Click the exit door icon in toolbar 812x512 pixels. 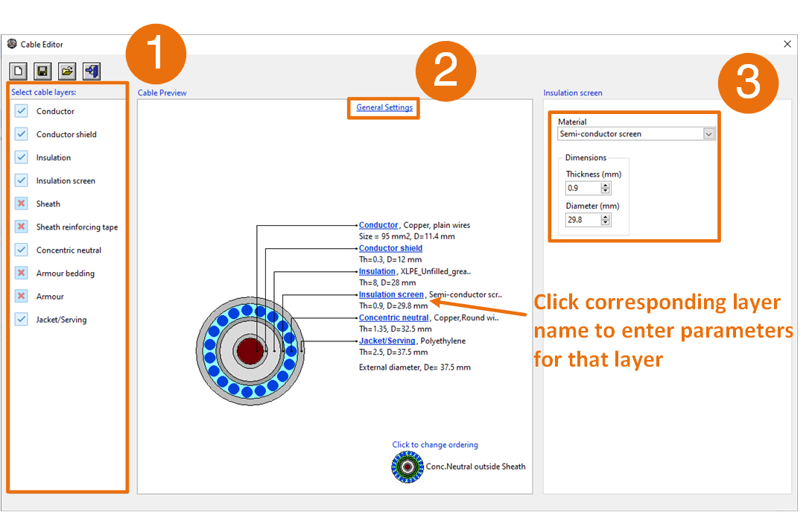pos(92,71)
